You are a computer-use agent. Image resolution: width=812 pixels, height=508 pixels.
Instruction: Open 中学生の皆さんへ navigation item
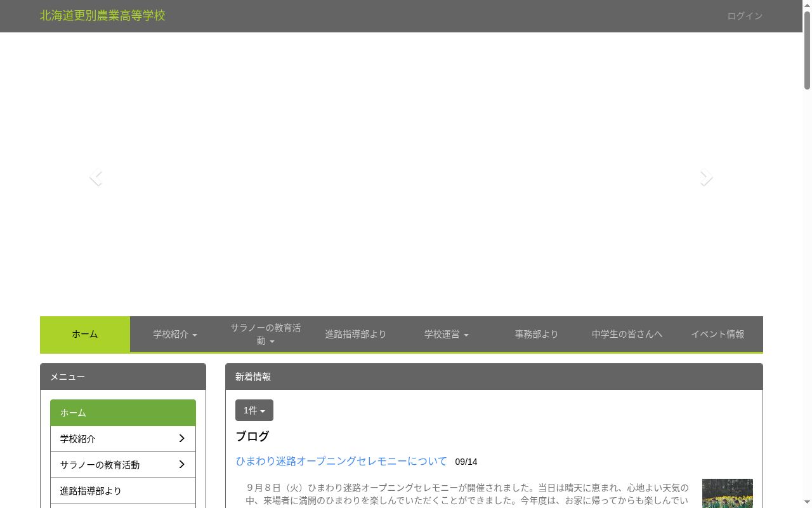pos(627,334)
